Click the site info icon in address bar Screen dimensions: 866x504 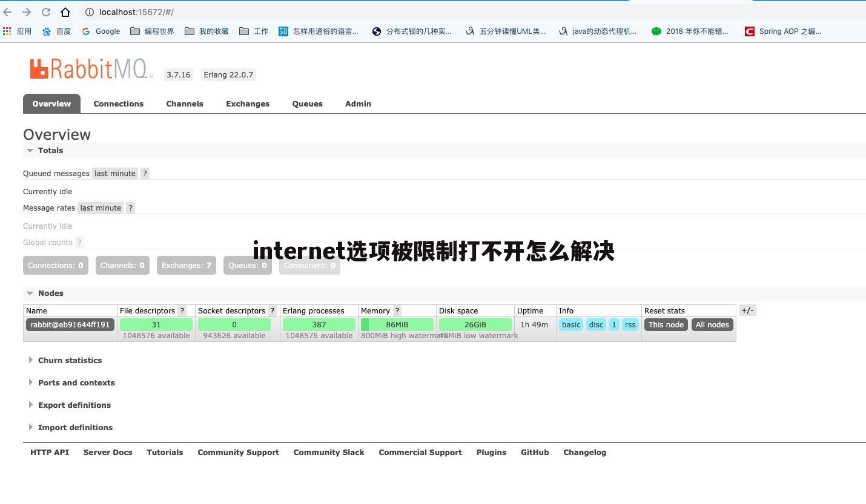[89, 12]
